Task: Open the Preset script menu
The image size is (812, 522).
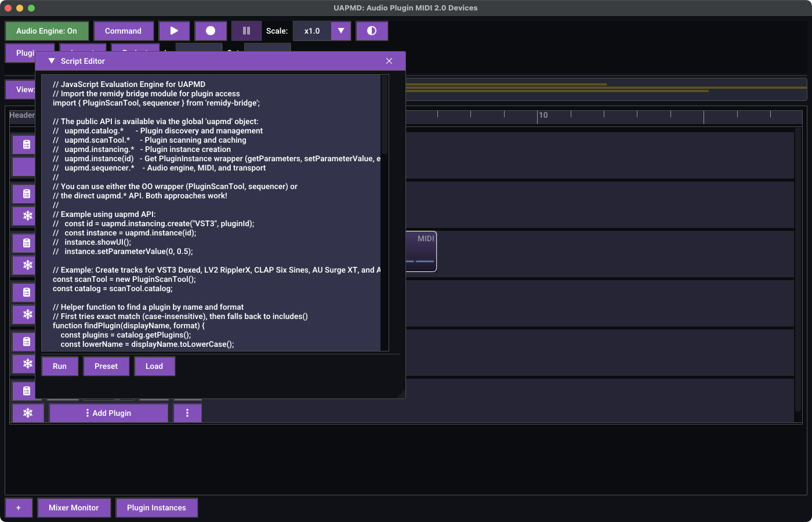Action: pyautogui.click(x=106, y=366)
